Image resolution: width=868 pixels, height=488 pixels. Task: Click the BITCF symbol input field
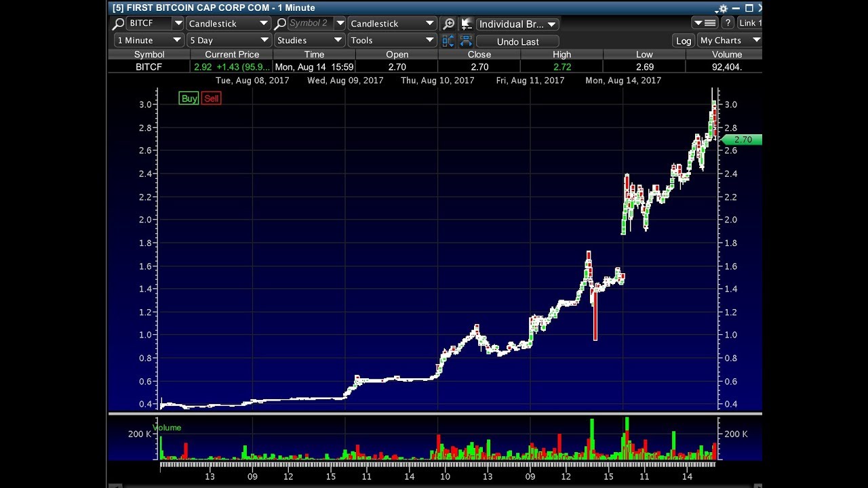click(149, 23)
